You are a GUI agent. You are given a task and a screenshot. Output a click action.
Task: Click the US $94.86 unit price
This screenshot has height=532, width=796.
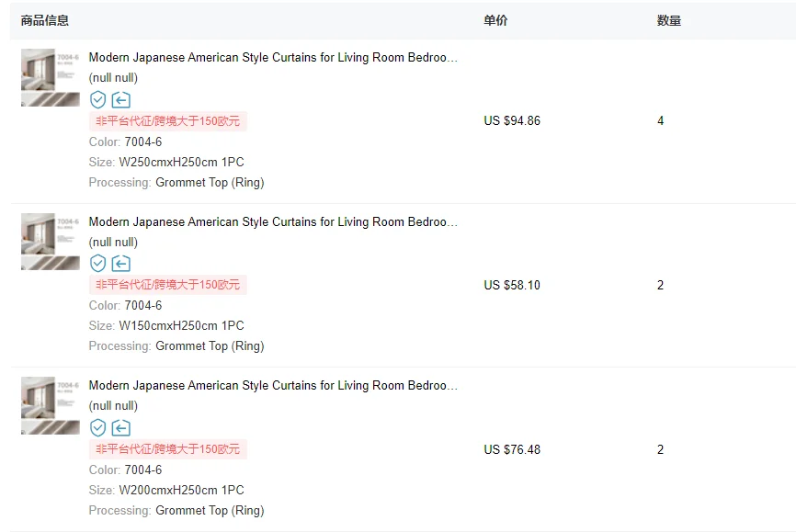[x=512, y=121]
